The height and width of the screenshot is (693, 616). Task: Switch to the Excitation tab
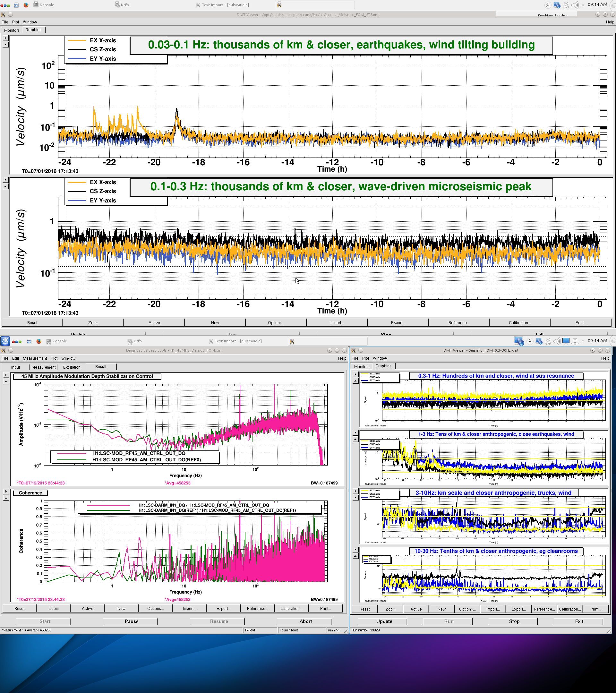point(72,367)
